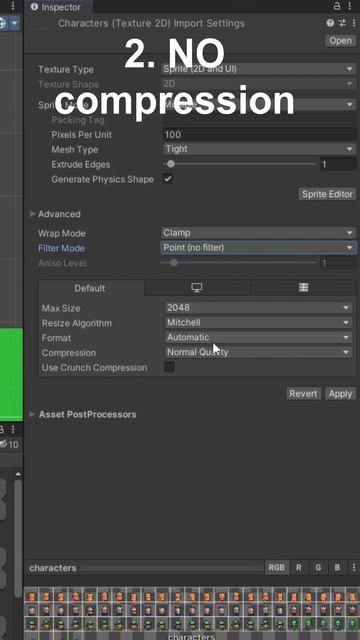Expand the Advanced section
The image size is (360, 640).
click(33, 214)
